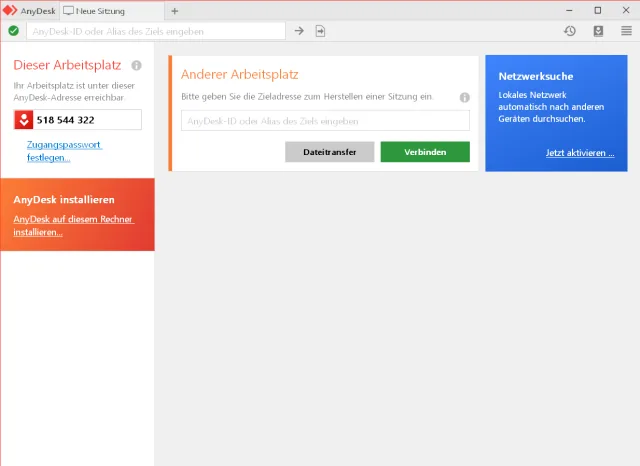Click AnyDesk auf diesem Rechner installieren link
This screenshot has width=640, height=466.
click(x=73, y=225)
